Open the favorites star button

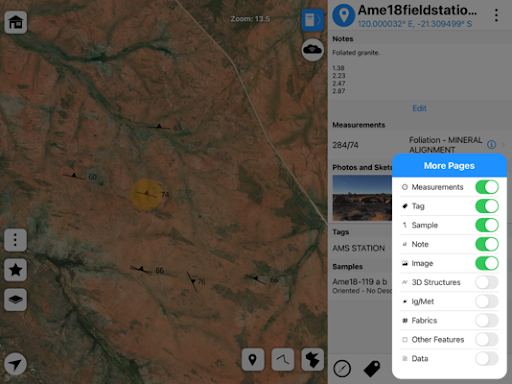(x=16, y=270)
